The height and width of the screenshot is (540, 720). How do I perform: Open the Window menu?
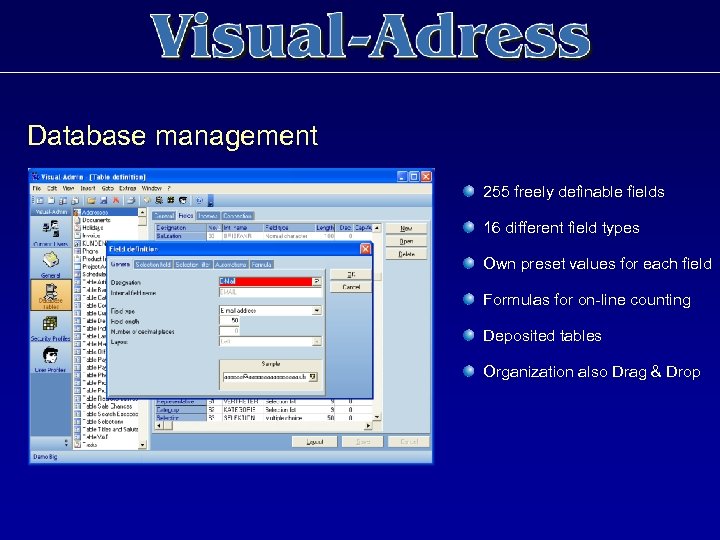pos(152,188)
